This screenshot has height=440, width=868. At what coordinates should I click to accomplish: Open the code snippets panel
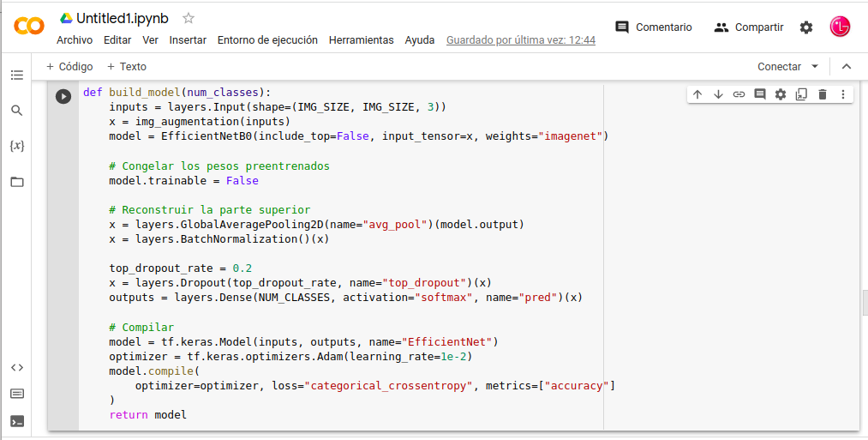click(x=17, y=367)
